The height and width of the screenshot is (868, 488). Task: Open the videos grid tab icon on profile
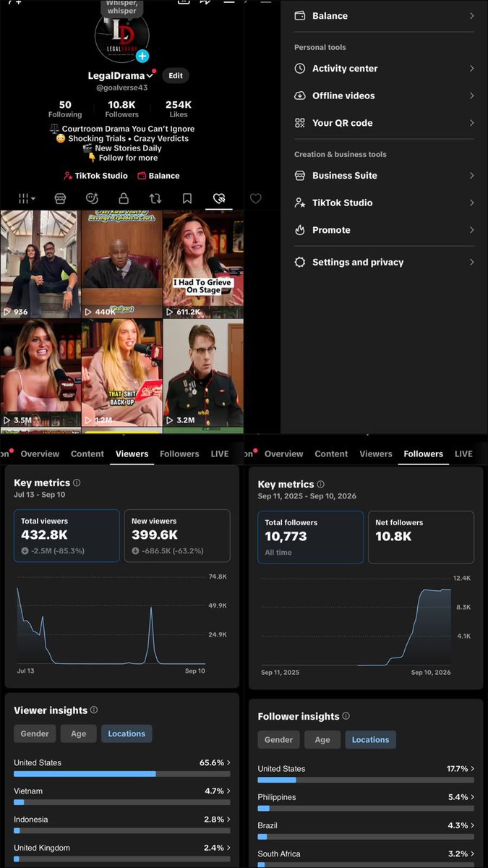click(26, 198)
